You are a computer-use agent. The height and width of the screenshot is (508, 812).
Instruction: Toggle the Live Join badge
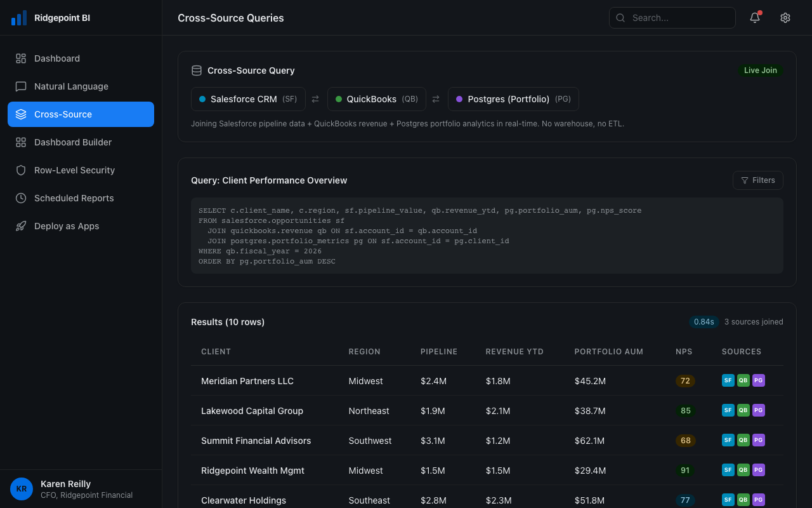pyautogui.click(x=760, y=70)
